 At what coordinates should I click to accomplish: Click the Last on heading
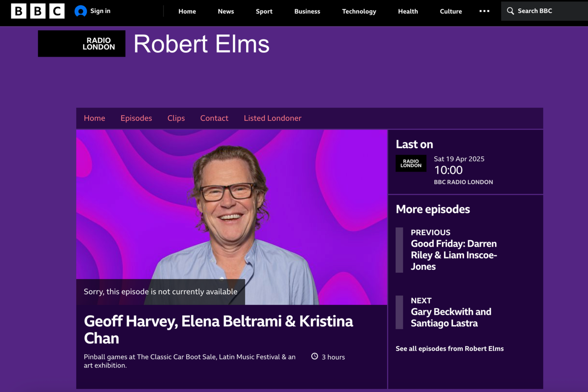pyautogui.click(x=414, y=144)
